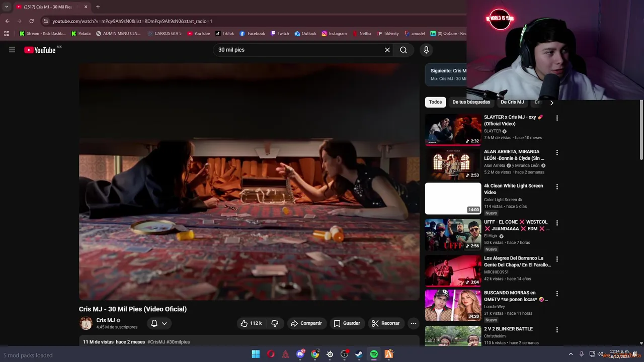Viewport: 644px width, 362px height.
Task: Open the TikTok bookmark
Action: click(x=225, y=34)
